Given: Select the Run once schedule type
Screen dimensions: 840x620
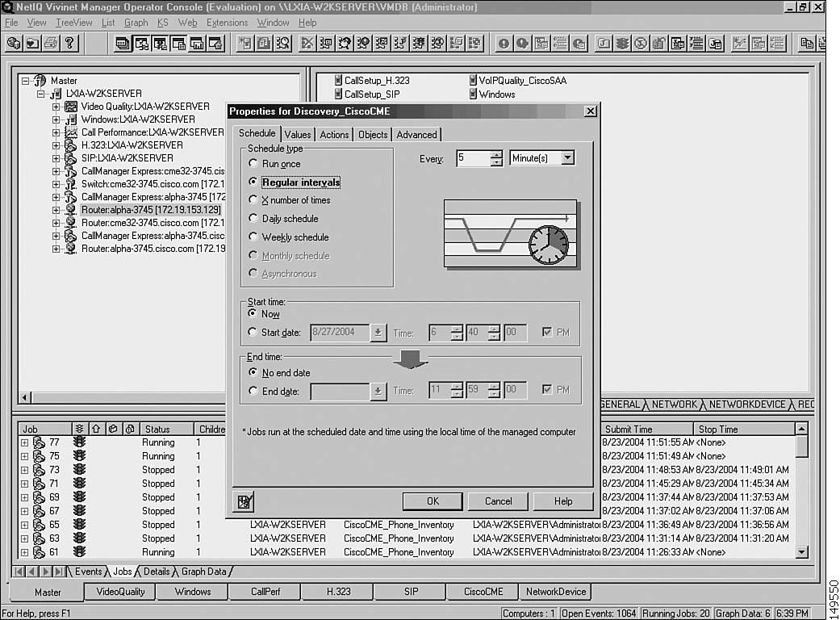Looking at the screenshot, I should coord(253,163).
